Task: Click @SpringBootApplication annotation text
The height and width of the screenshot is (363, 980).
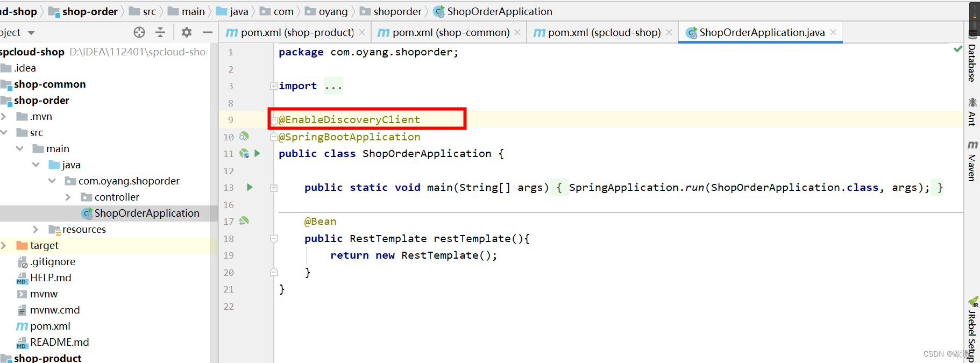Action: tap(349, 137)
